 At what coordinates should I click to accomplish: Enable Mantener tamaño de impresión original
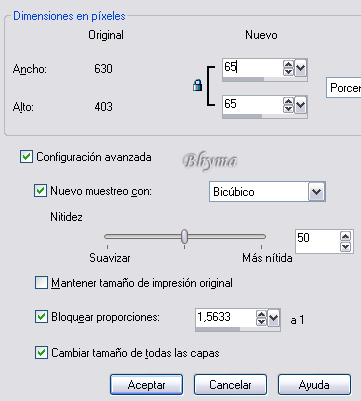(41, 283)
